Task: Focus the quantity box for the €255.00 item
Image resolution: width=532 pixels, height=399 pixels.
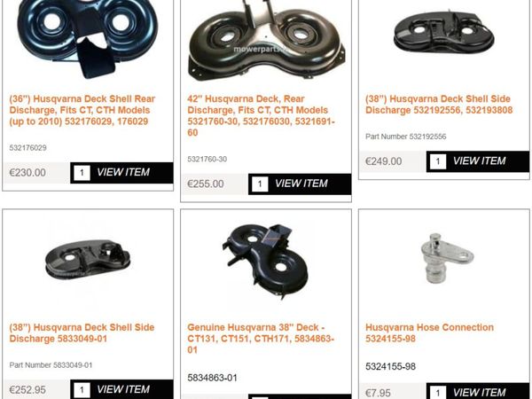Action: click(x=260, y=184)
